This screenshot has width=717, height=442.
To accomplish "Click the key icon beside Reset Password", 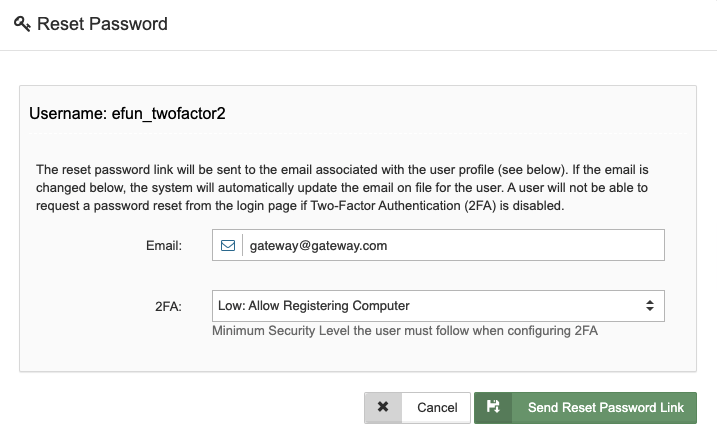I will point(22,23).
